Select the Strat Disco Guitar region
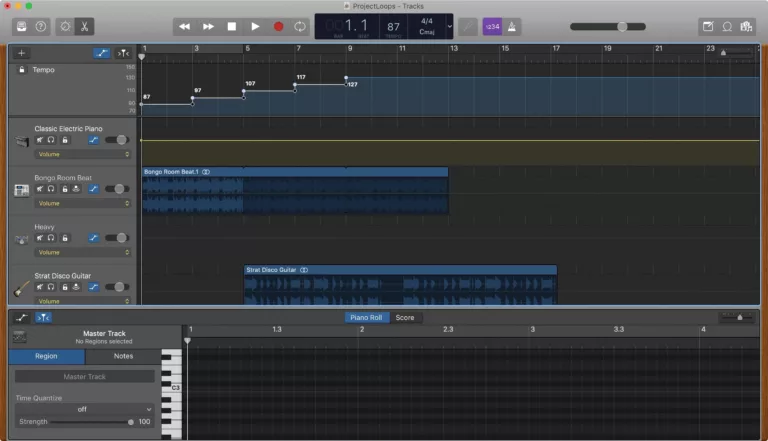Image resolution: width=768 pixels, height=441 pixels. (400, 285)
